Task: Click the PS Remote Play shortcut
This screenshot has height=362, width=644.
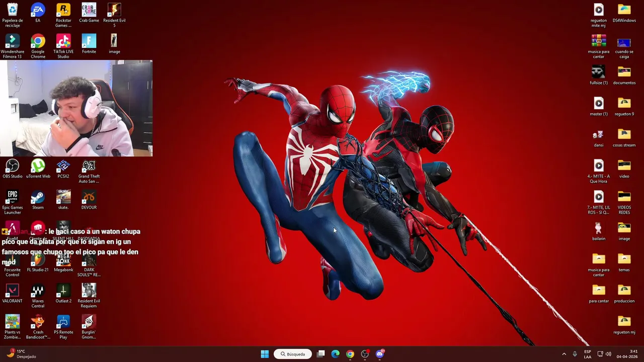Action: (63, 327)
